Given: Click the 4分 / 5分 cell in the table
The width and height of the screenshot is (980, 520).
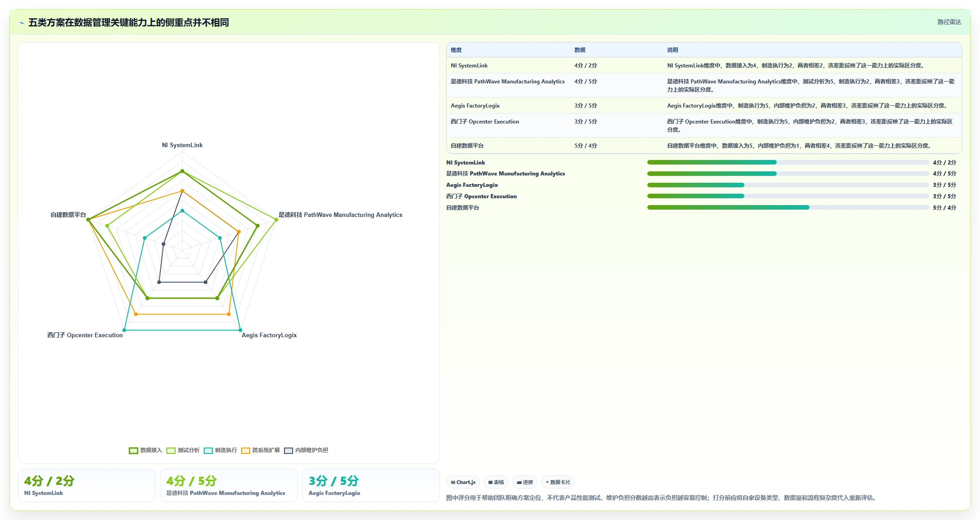Looking at the screenshot, I should click(586, 82).
